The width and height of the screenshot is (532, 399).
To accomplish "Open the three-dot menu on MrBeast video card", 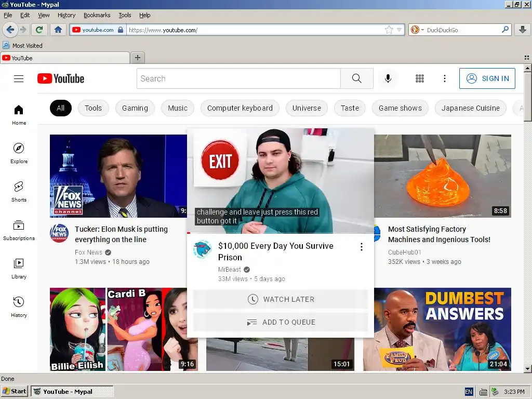I will pyautogui.click(x=362, y=247).
